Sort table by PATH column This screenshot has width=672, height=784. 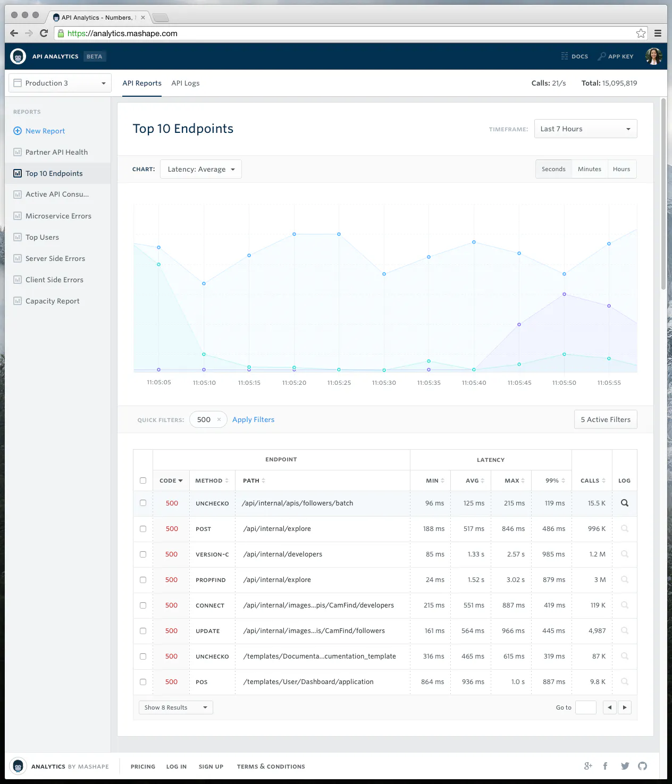click(x=254, y=480)
